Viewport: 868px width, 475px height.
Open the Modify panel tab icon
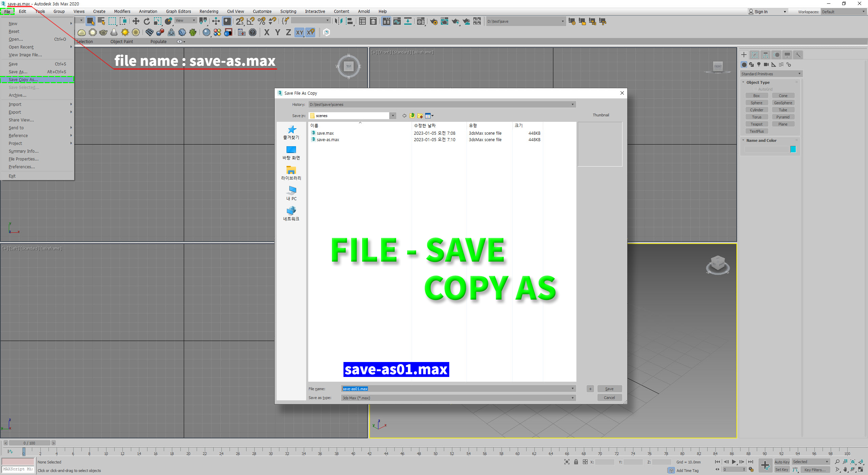(x=755, y=55)
